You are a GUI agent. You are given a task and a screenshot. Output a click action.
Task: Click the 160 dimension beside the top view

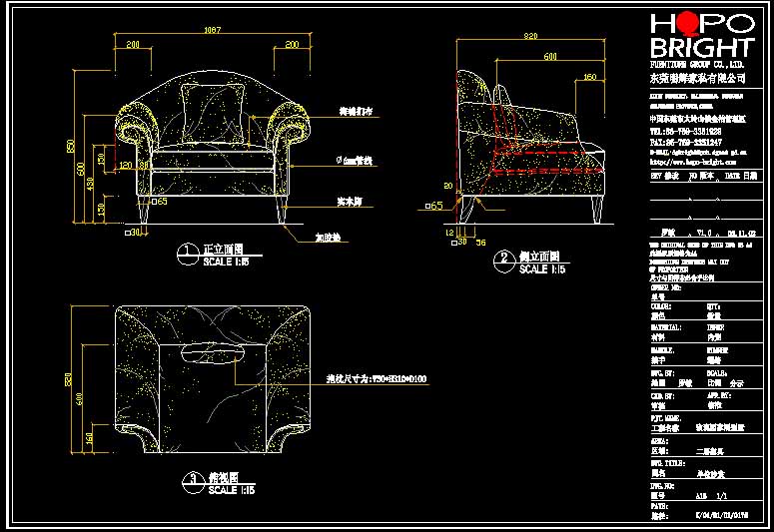89,438
